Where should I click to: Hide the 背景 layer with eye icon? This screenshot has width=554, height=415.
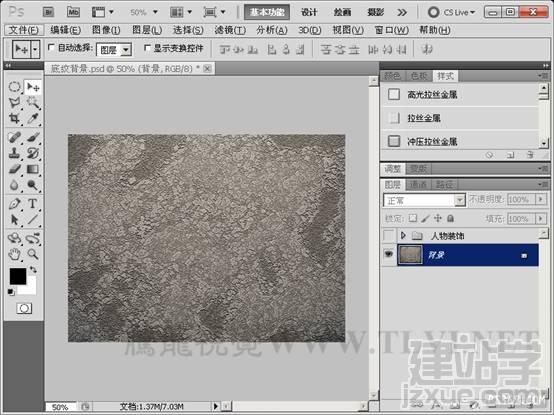coord(389,254)
